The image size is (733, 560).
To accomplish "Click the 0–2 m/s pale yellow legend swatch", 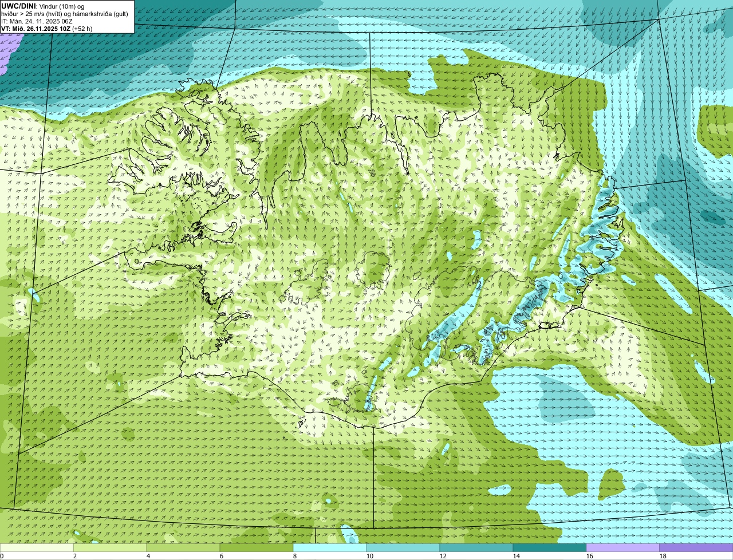I will click(x=37, y=548).
